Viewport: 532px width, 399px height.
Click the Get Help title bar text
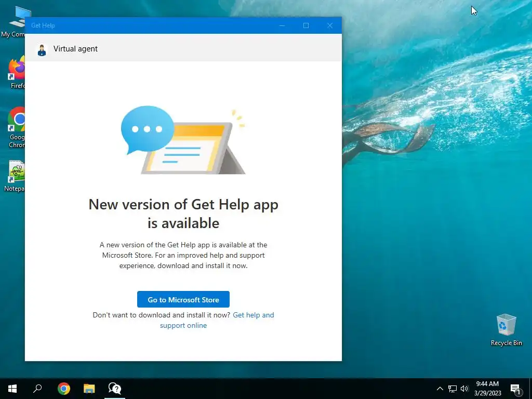pyautogui.click(x=43, y=25)
